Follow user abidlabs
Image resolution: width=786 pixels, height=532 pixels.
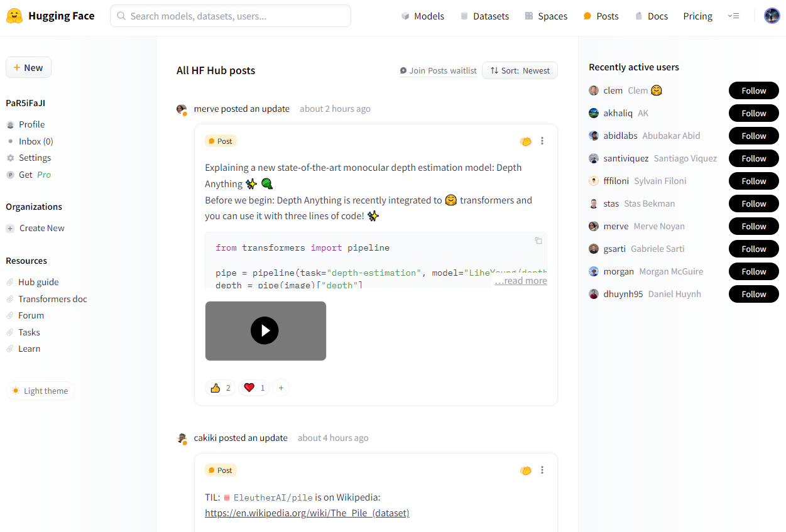tap(754, 136)
